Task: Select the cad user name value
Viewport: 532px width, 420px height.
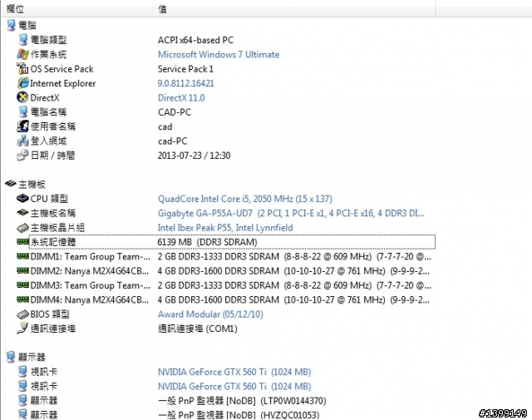Action: (x=165, y=126)
